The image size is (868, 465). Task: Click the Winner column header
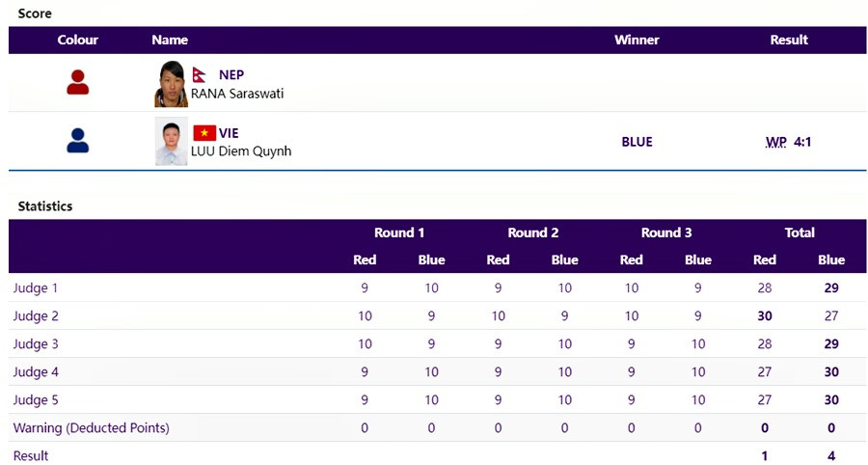[x=637, y=40]
